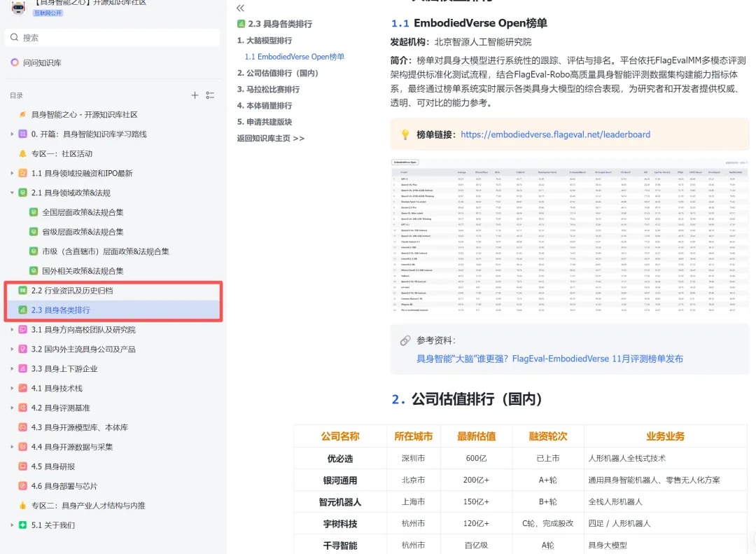Expand 3.2 国内外主流具身公司及产品 arrow
Screen dimensions: 756x554
pos(12,349)
